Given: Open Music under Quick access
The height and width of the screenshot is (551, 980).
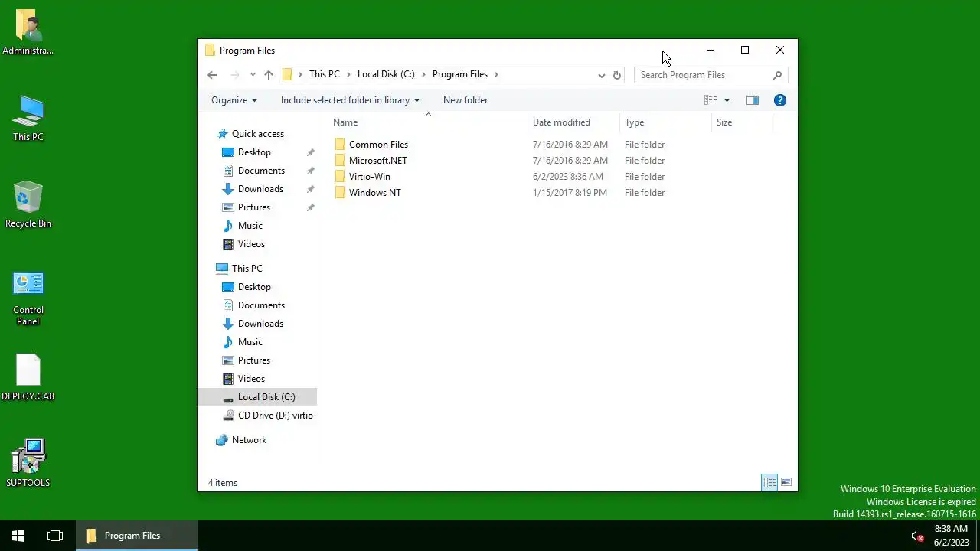Looking at the screenshot, I should coord(250,226).
